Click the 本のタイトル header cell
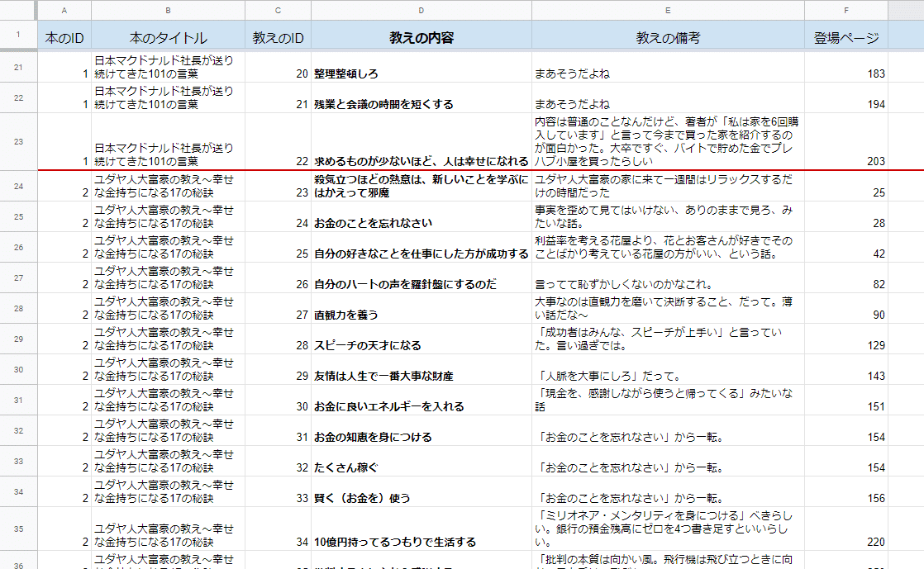The image size is (924, 569). [168, 35]
